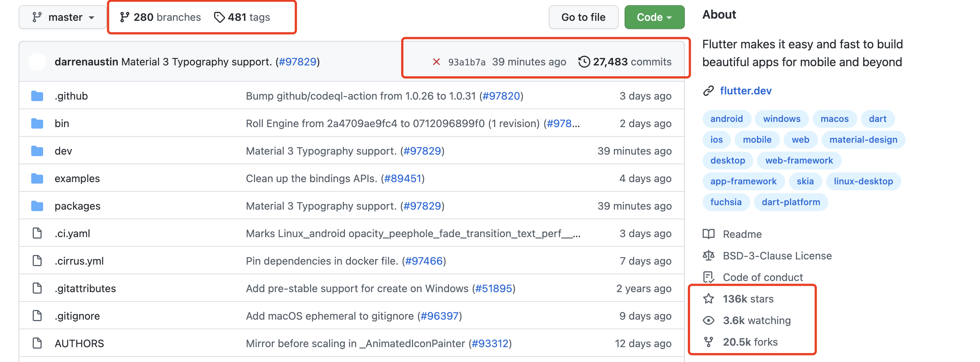Open the latest commit's #97829 link in the header
The image size is (980, 362).
tap(297, 62)
